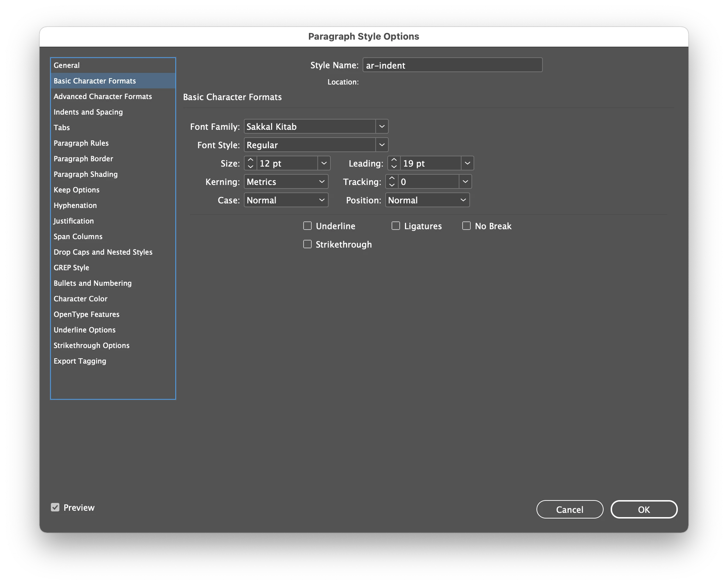This screenshot has height=585, width=728.
Task: Uncheck the Preview checkbox
Action: coord(55,507)
